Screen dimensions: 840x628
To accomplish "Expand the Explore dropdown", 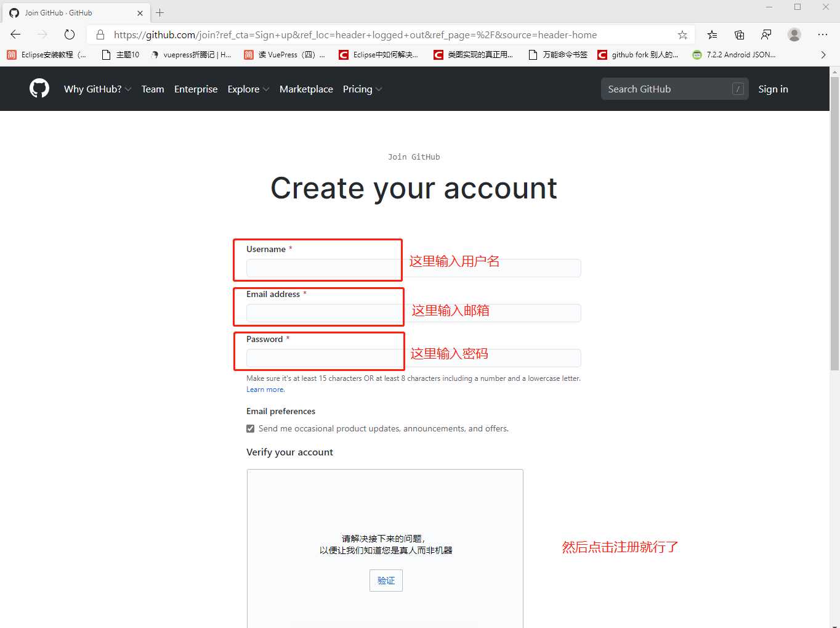I will (248, 89).
